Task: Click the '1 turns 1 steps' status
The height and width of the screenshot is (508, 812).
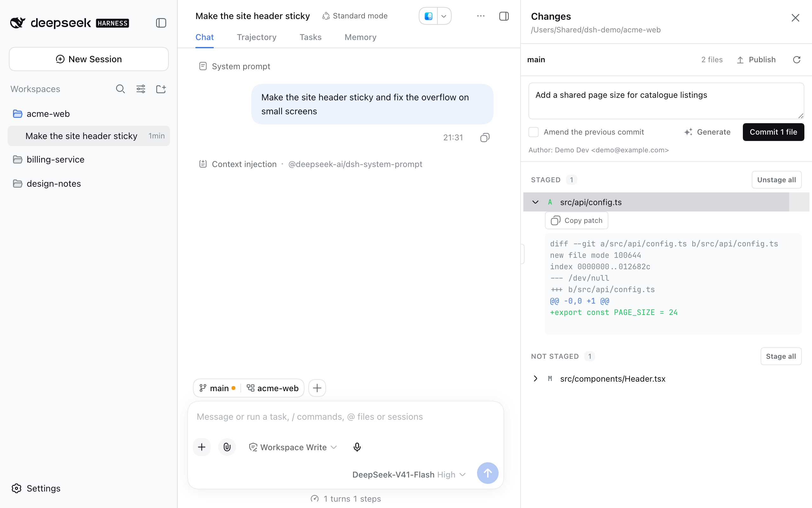Action: coord(346,498)
